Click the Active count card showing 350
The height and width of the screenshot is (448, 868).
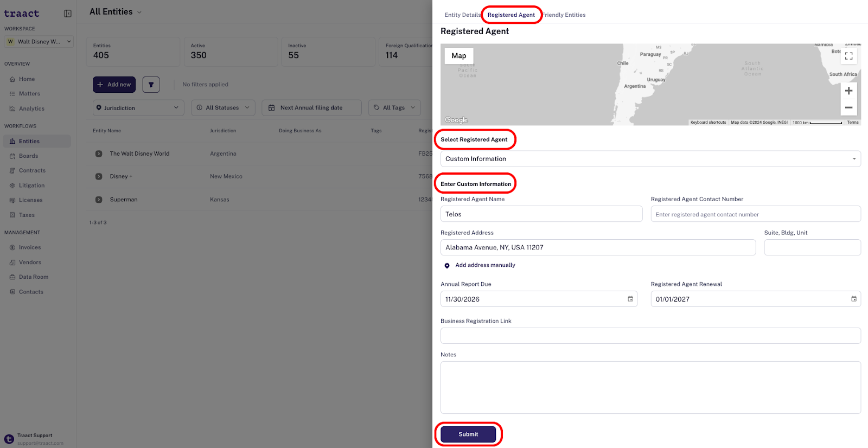pyautogui.click(x=231, y=52)
